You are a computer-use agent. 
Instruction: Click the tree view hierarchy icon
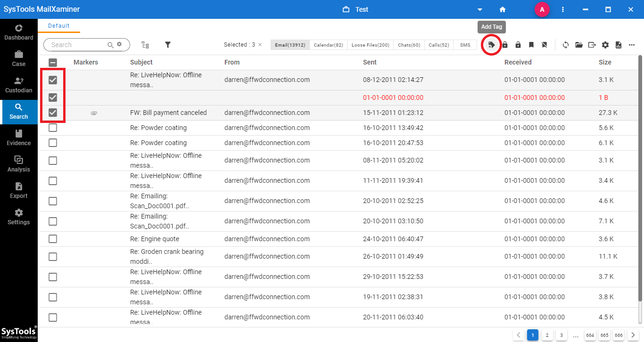[x=145, y=45]
